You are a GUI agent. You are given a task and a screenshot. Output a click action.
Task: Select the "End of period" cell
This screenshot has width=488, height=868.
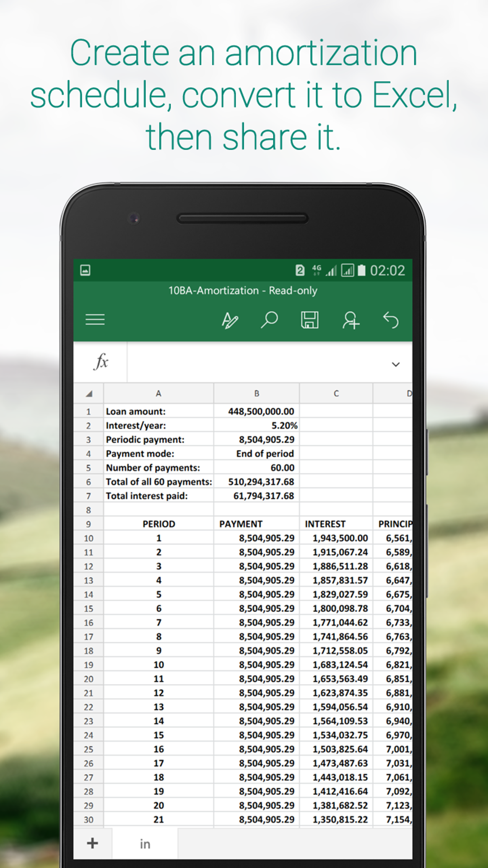pyautogui.click(x=256, y=453)
